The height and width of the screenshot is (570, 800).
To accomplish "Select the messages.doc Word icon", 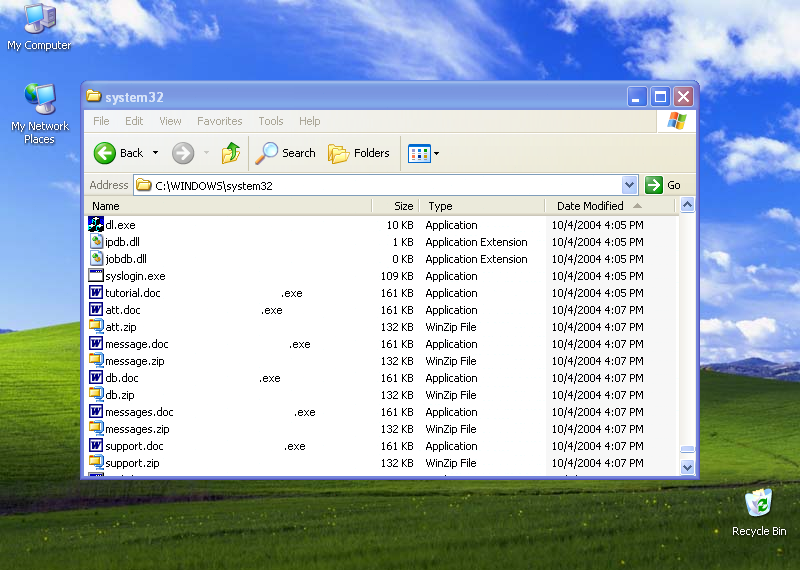I will [x=95, y=411].
